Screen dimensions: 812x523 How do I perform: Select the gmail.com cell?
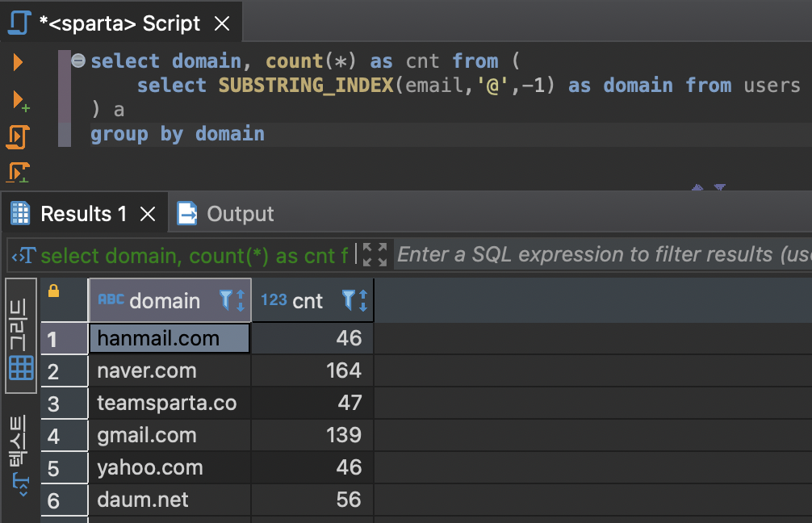(x=170, y=436)
